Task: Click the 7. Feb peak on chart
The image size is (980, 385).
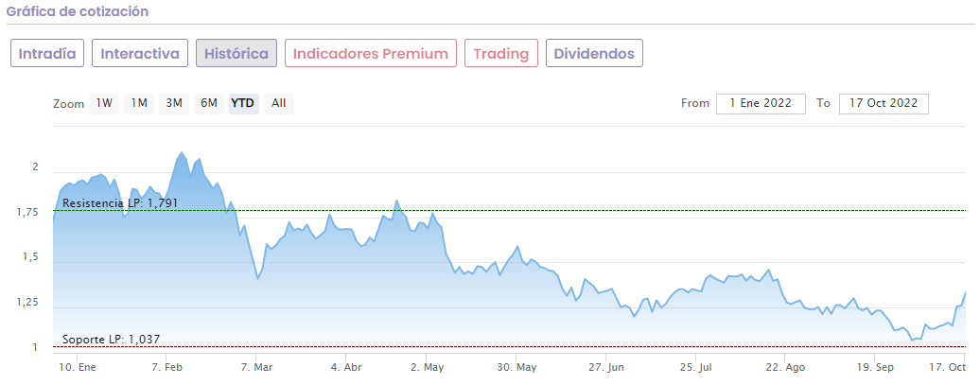Action: 182,153
